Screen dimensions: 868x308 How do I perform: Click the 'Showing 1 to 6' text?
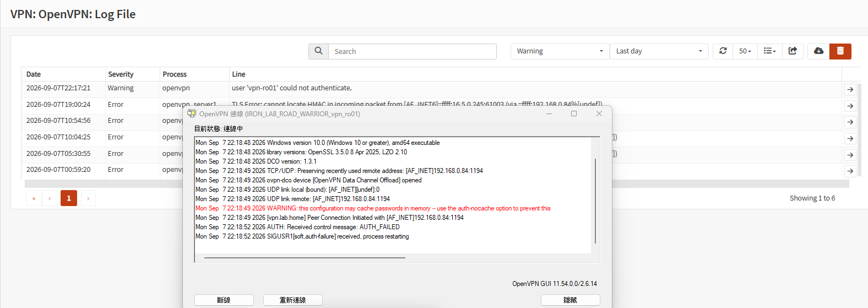coord(812,198)
